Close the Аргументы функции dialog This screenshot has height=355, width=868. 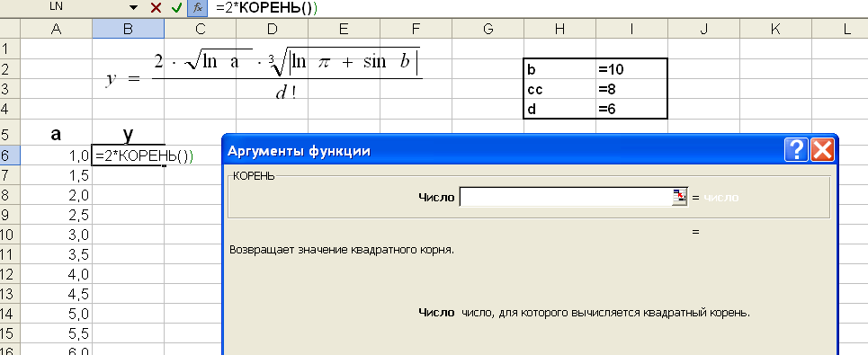pos(822,150)
